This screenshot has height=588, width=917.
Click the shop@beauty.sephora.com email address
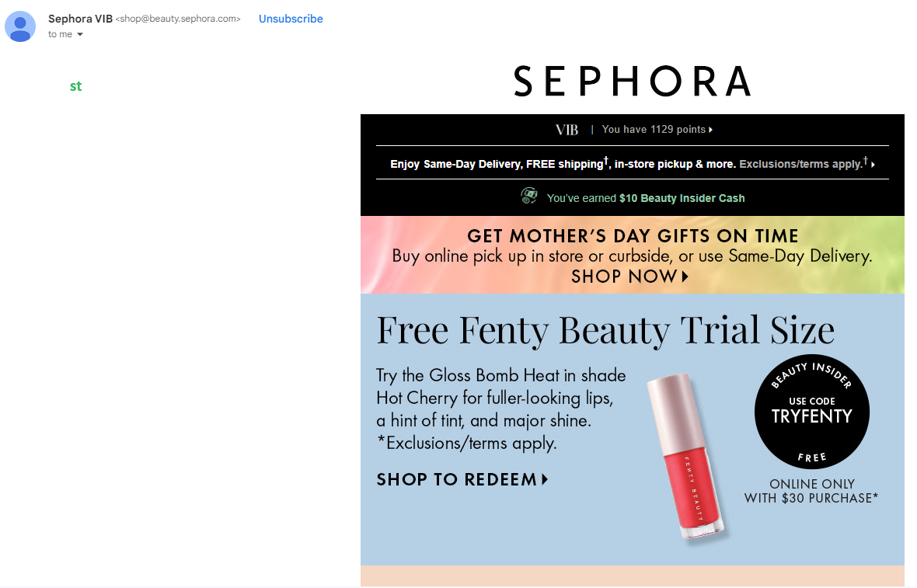[178, 19]
